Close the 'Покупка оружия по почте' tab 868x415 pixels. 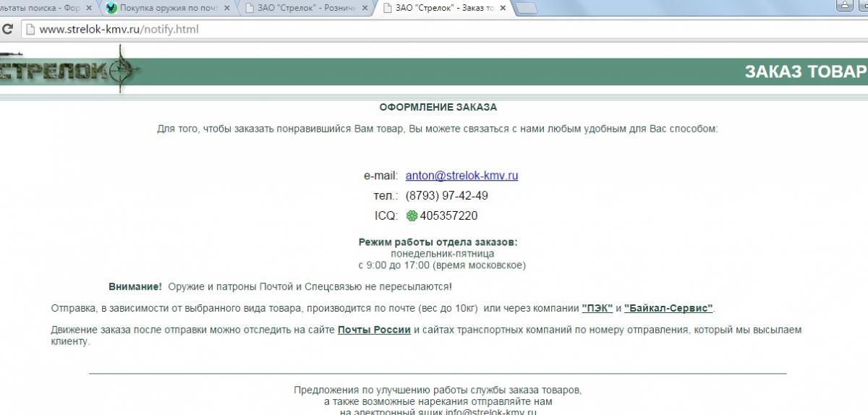(226, 9)
